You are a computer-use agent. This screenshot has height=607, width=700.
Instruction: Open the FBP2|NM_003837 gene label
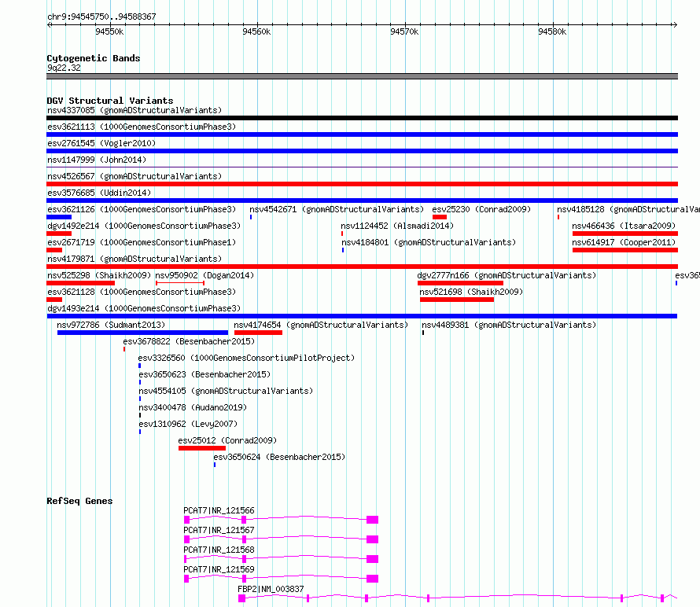pos(271,589)
